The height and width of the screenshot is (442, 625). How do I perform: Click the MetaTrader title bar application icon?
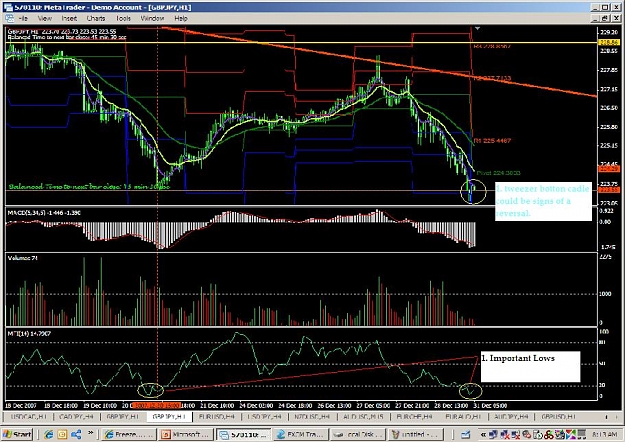8,7
